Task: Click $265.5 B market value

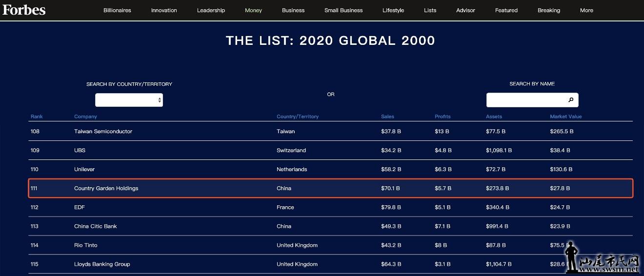Action: pos(562,131)
